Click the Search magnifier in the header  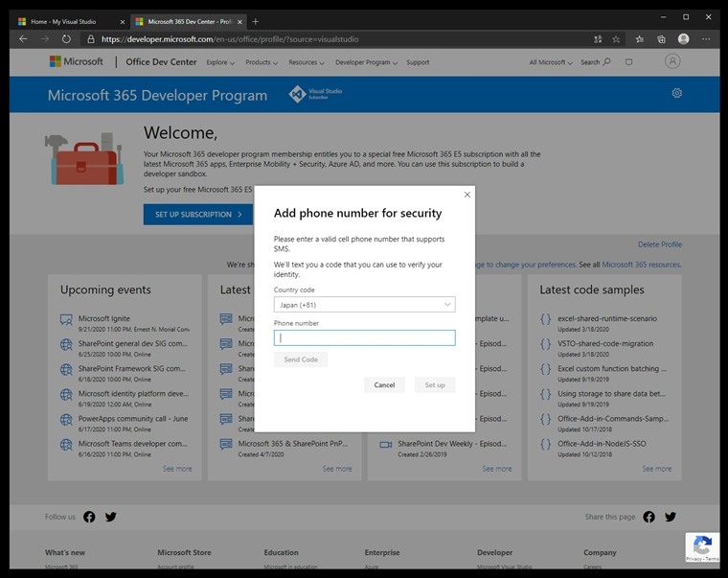pos(606,61)
